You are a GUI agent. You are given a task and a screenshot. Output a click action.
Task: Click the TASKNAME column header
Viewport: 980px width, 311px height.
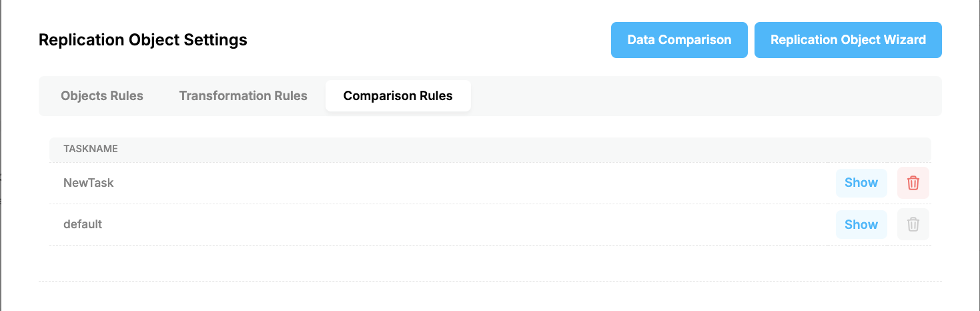click(x=91, y=149)
